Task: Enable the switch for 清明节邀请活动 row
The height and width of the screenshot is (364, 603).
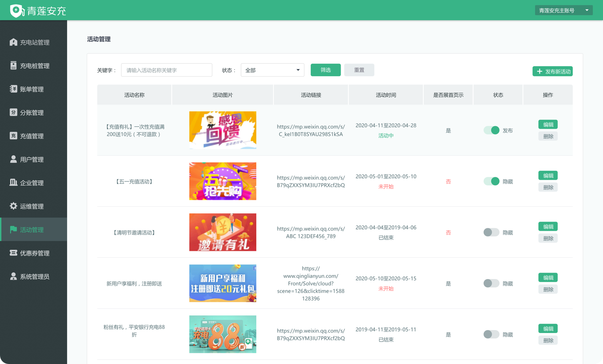Action: coord(491,233)
